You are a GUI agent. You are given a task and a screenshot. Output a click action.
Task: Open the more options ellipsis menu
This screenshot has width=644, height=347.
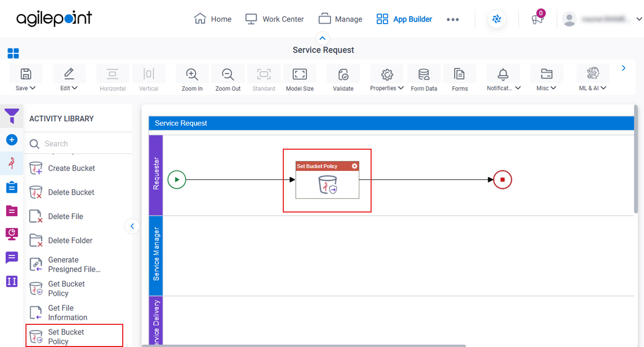[453, 19]
